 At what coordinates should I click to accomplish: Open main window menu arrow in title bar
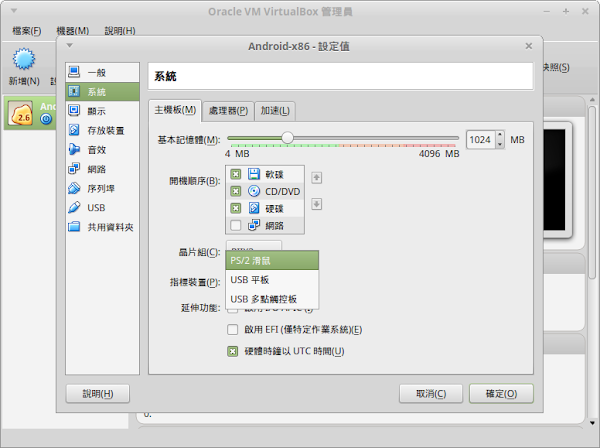[x=14, y=11]
